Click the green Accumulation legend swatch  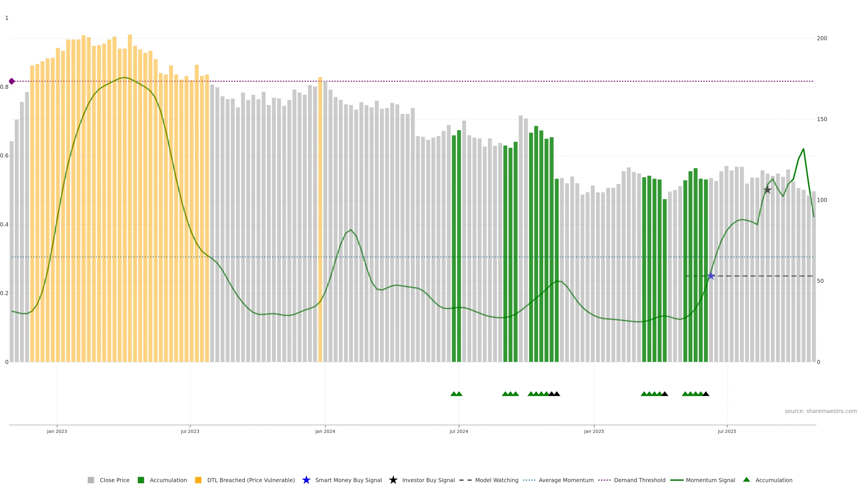click(141, 480)
